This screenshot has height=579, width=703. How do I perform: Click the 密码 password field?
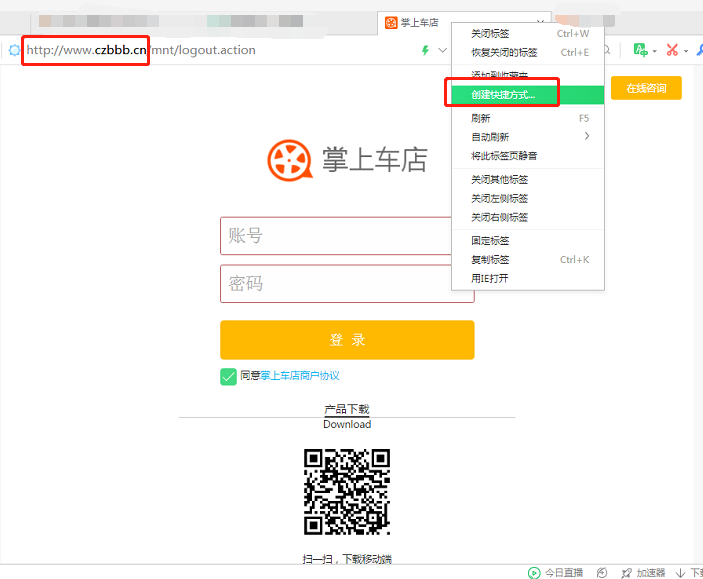click(347, 284)
